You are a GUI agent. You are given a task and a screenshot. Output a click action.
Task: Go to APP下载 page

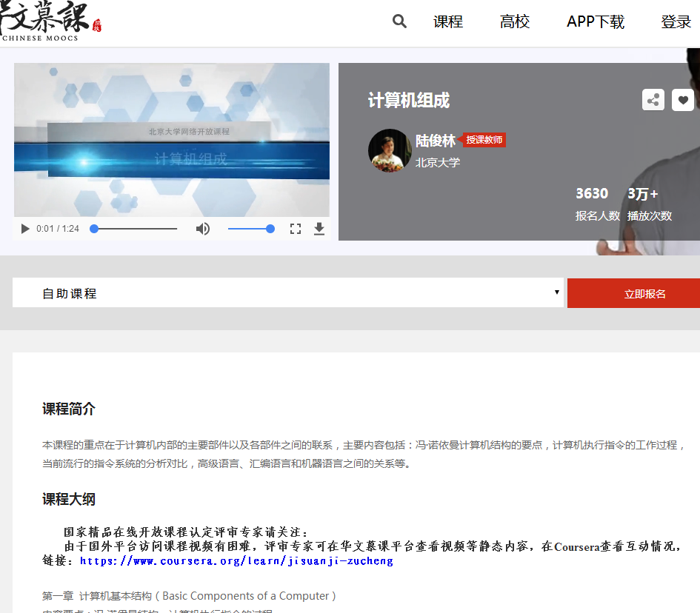tap(595, 22)
